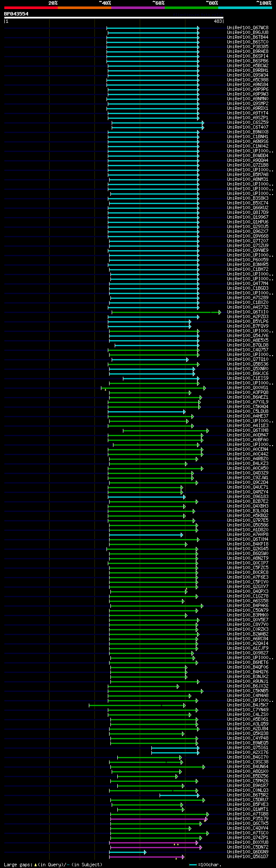Select the UniRef100_B6T5R2 label
276x868 pixels.
point(248,795)
